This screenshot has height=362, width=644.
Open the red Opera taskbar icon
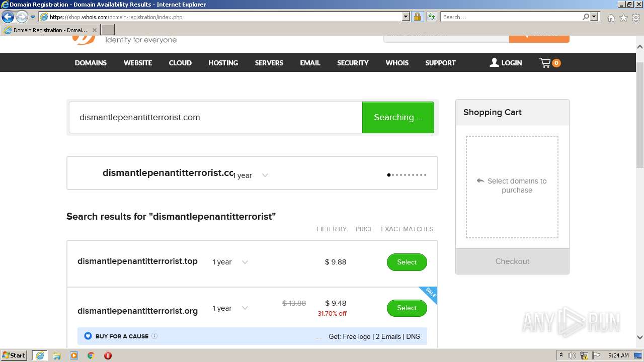(108, 355)
